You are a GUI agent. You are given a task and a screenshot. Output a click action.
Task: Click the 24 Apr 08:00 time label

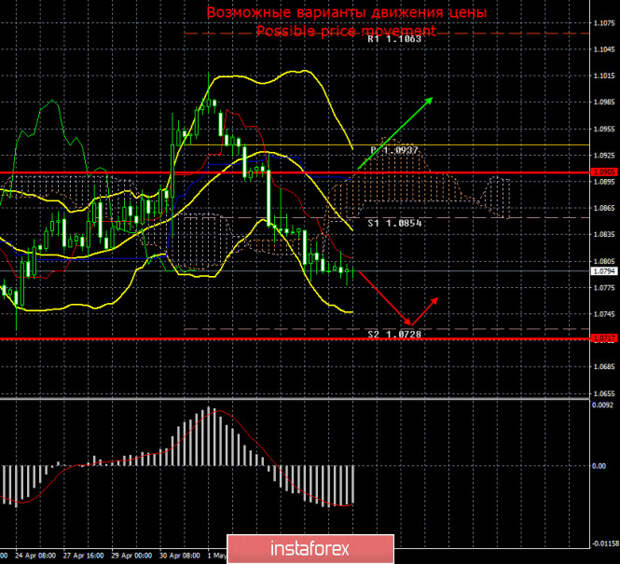point(36,555)
